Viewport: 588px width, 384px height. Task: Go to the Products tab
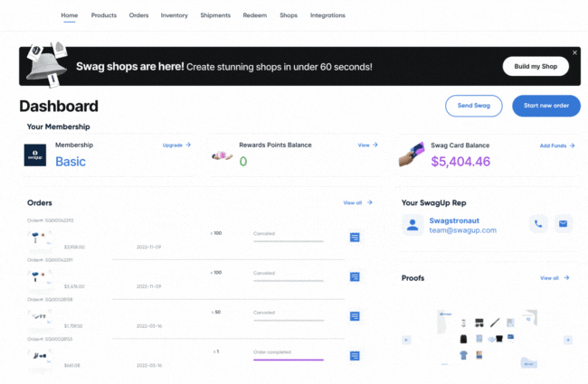coord(104,15)
